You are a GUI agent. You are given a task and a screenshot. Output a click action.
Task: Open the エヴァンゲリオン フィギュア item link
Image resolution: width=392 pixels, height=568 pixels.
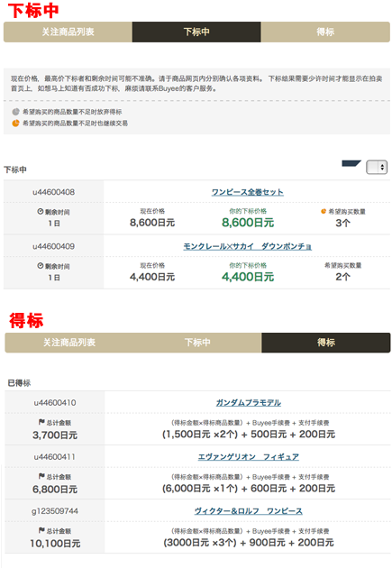coord(249,457)
